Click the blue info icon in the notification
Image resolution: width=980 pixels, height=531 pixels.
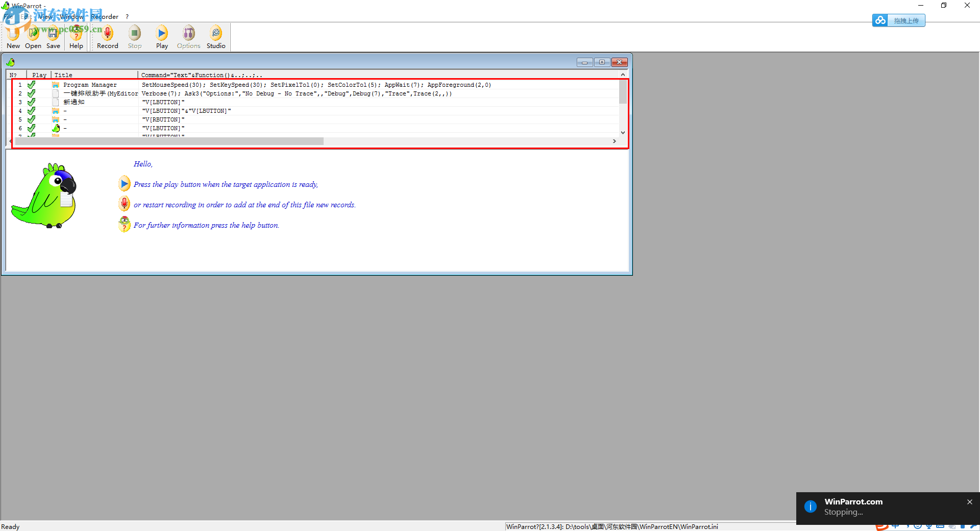[811, 506]
